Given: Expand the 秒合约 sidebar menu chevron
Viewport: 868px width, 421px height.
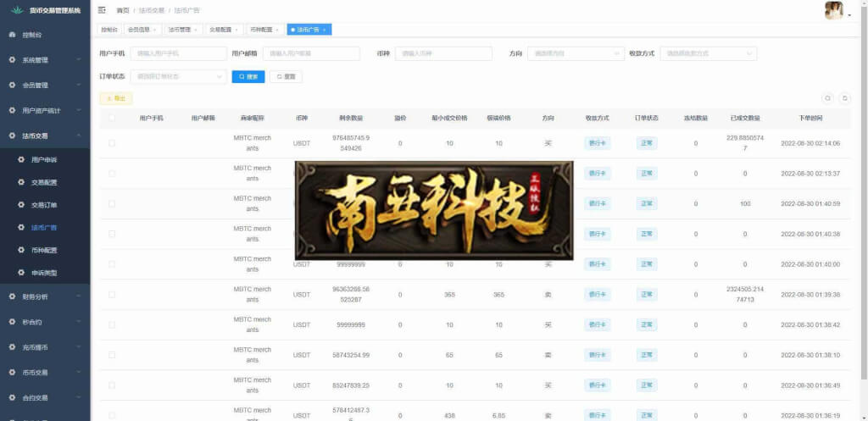Looking at the screenshot, I should (79, 322).
